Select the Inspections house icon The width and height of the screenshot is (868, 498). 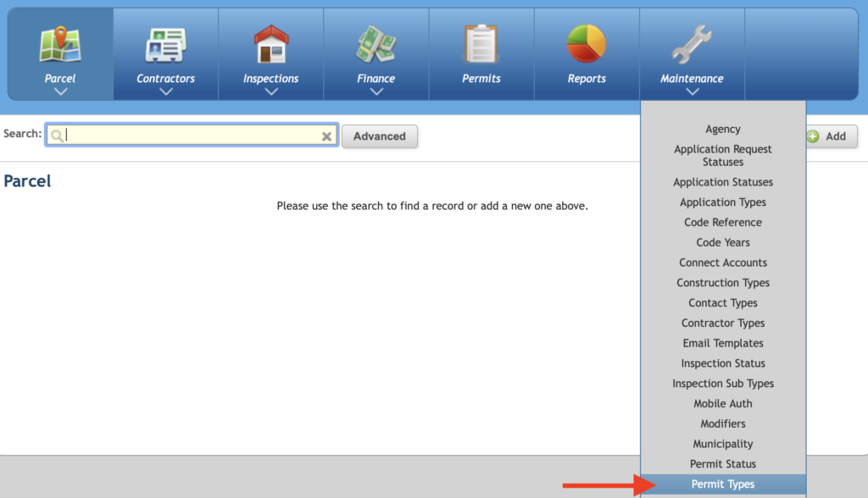(270, 44)
